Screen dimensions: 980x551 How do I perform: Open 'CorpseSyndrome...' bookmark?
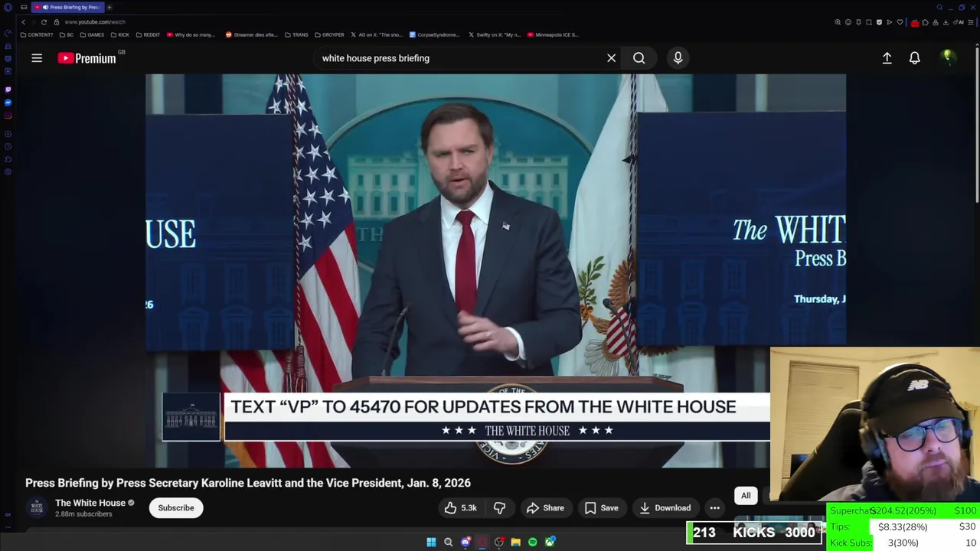coord(435,34)
